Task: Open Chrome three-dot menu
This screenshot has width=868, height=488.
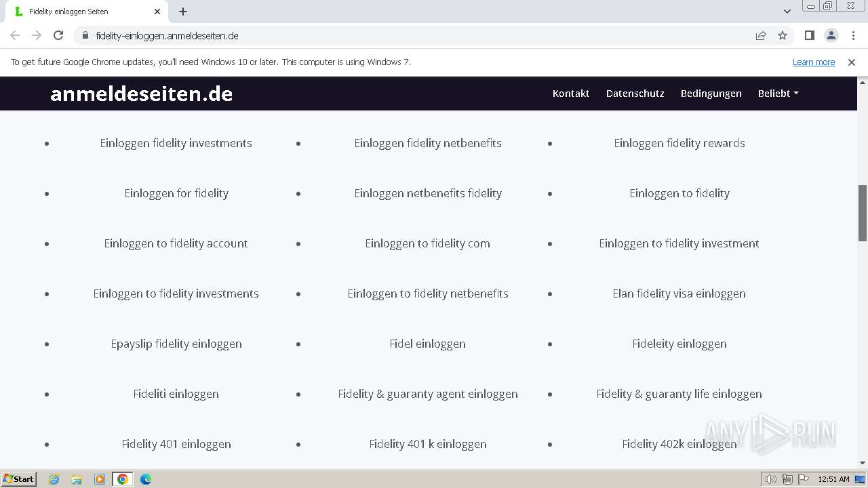Action: 853,35
